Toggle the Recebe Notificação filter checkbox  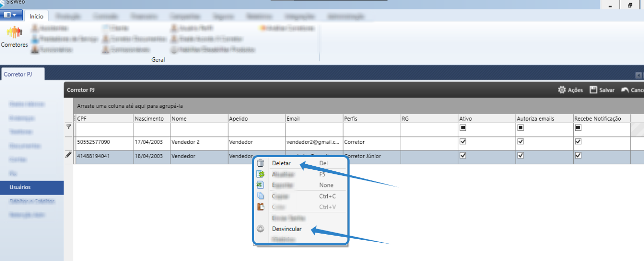(578, 128)
